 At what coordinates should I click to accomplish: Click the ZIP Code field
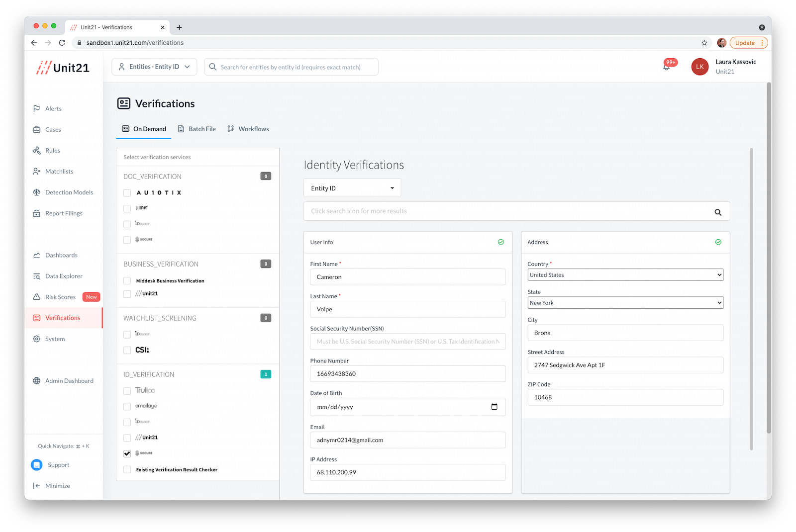625,397
